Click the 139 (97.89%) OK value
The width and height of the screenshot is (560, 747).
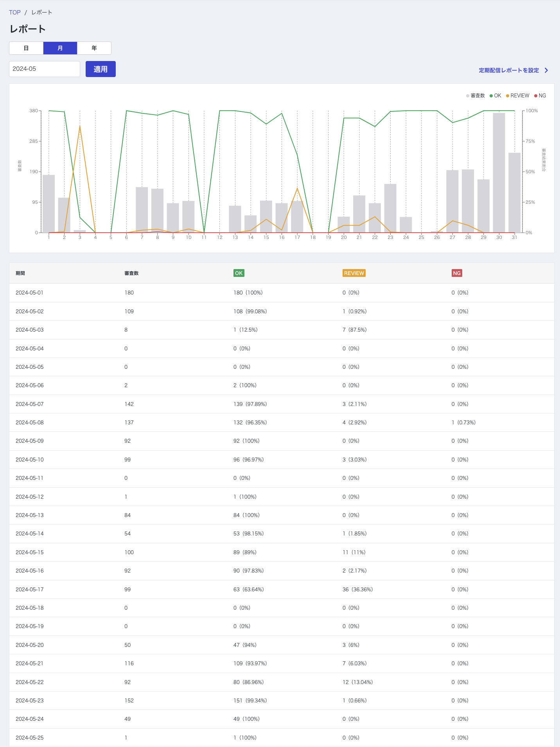(250, 404)
